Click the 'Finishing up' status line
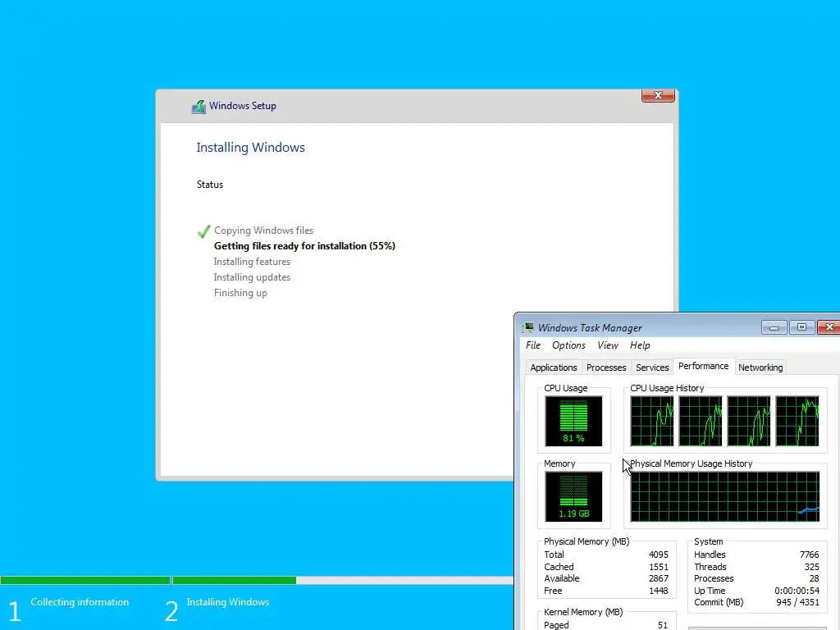The image size is (840, 630). click(x=240, y=293)
